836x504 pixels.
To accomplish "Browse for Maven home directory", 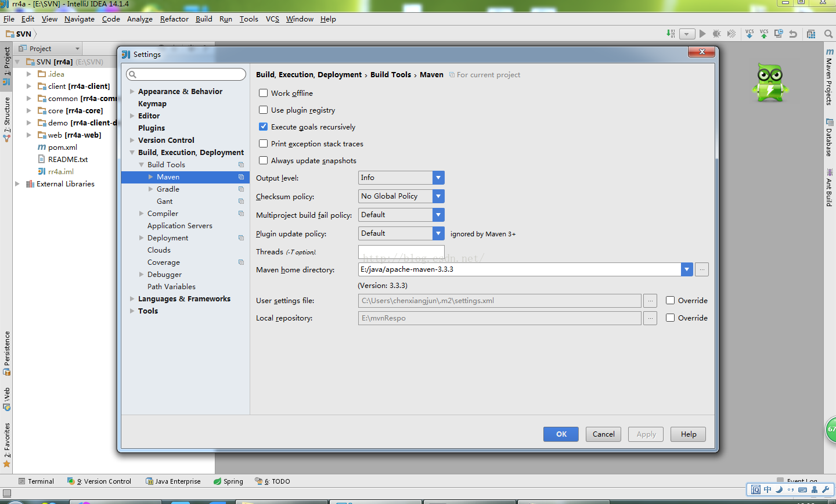I will pos(702,269).
